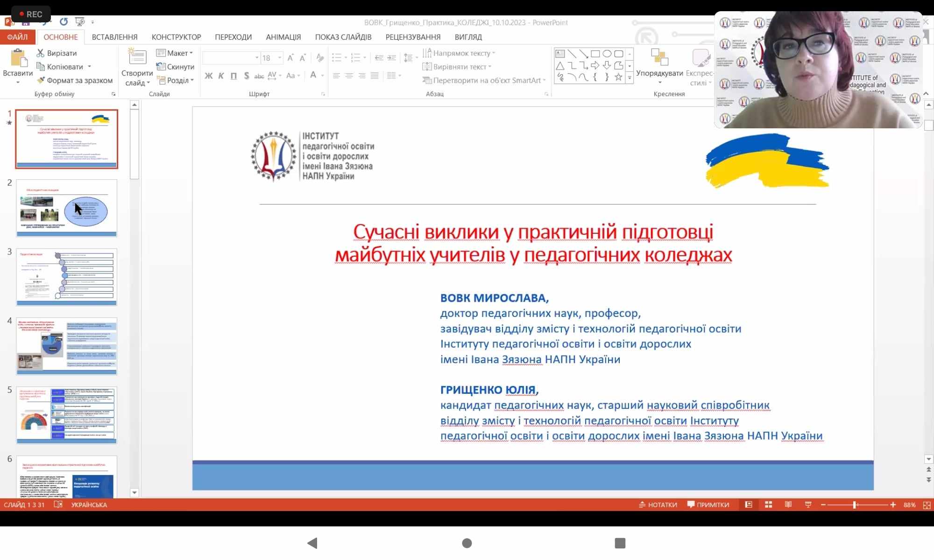934x560 pixels.
Task: Toggle italic К formatting
Action: pyautogui.click(x=221, y=76)
